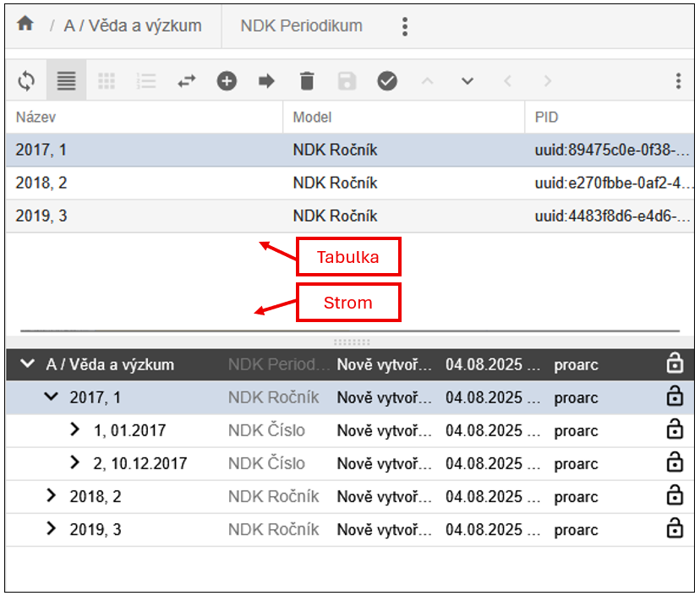Click A / Věda a výzkum breadcrumb link
This screenshot has width=700, height=596.
133,25
